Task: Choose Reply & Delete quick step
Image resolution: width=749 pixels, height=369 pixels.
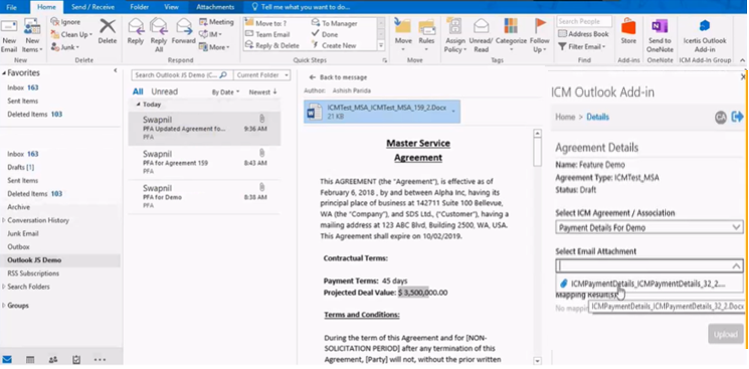Action: 272,45
